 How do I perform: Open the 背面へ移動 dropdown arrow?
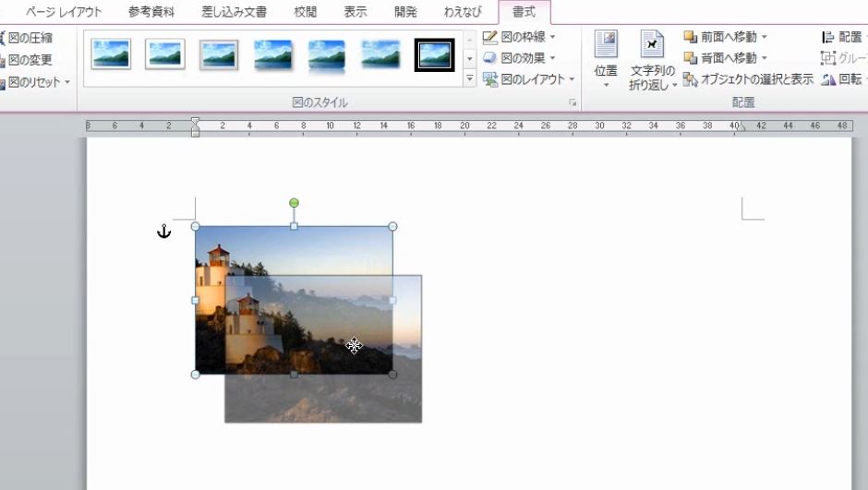764,58
